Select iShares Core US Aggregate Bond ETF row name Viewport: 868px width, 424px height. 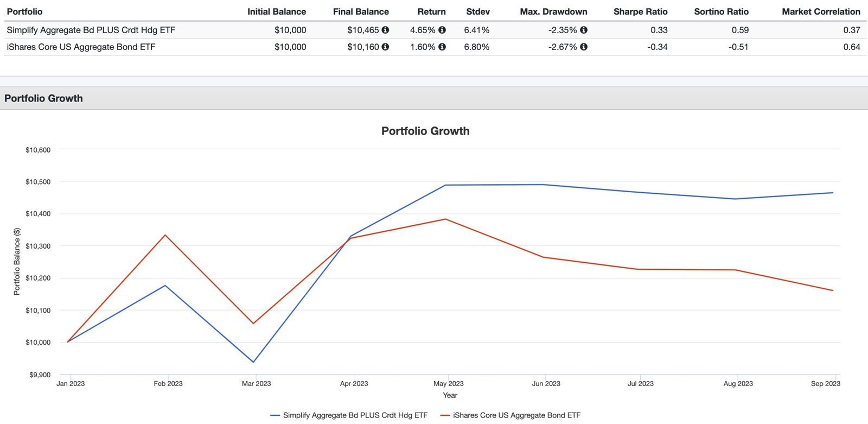tap(81, 47)
